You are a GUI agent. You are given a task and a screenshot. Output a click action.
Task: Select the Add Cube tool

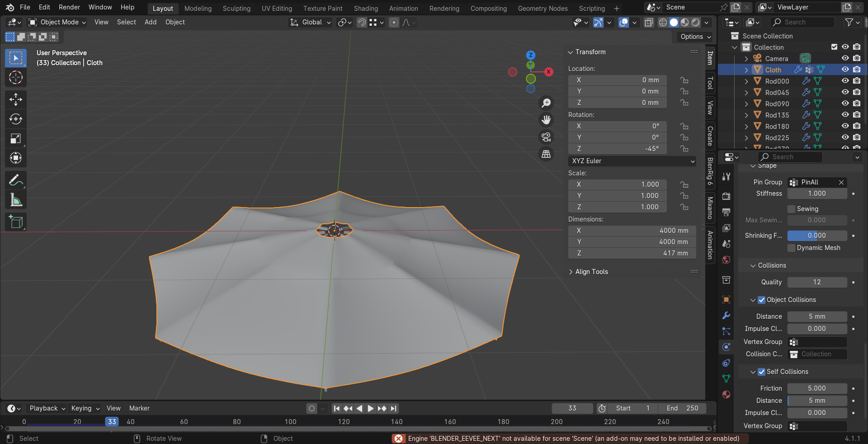point(16,222)
